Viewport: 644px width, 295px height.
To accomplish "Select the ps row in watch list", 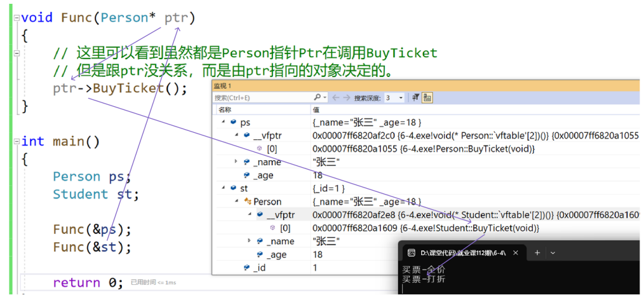I will (426, 122).
